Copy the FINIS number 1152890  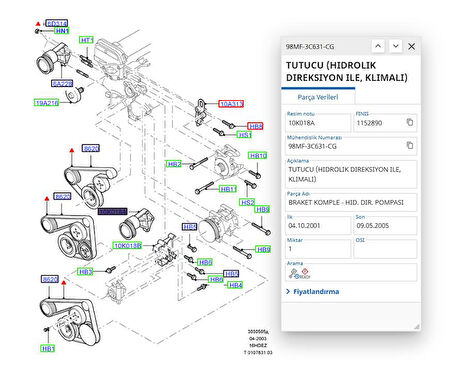pos(410,122)
